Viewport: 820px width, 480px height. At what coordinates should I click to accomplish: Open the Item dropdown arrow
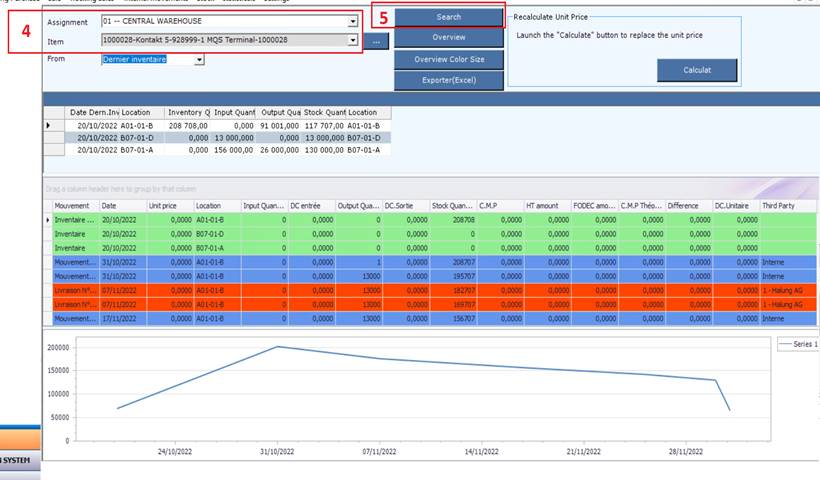tap(353, 40)
